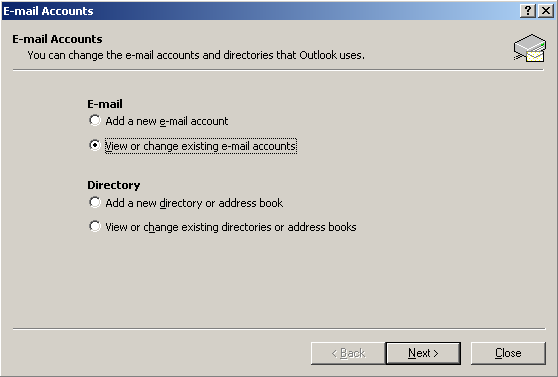This screenshot has width=558, height=377.
Task: Click the bold 'Directory' section heading
Action: [x=114, y=185]
